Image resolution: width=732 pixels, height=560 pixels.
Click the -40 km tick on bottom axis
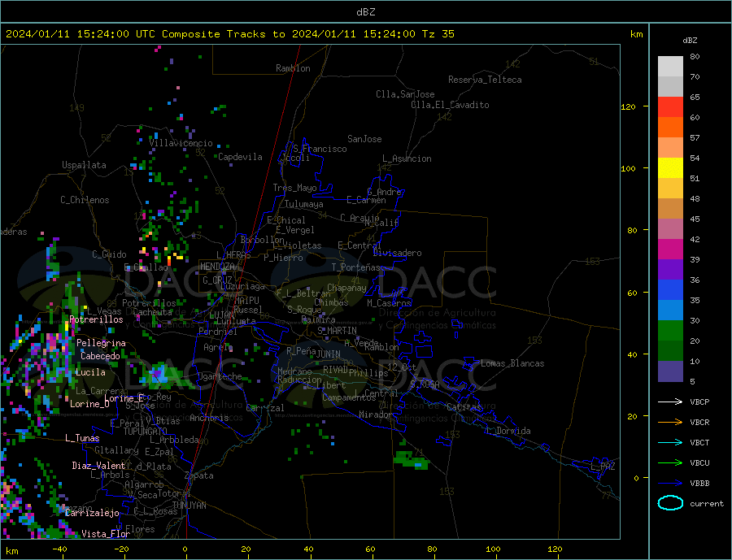pyautogui.click(x=59, y=549)
